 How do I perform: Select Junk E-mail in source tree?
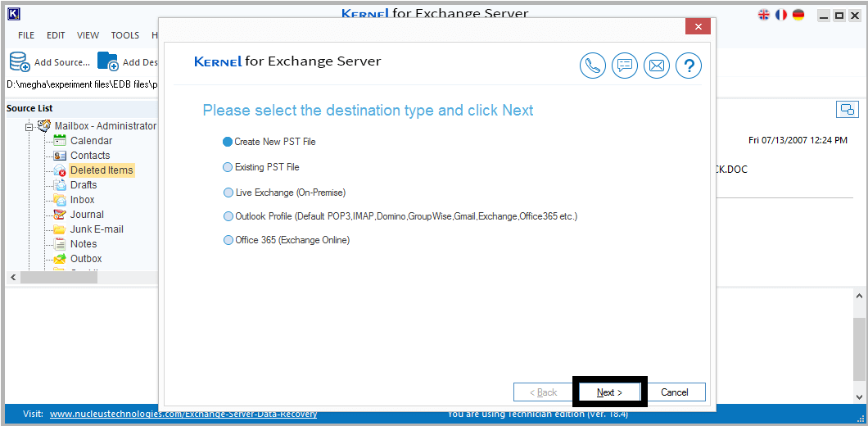tap(97, 229)
